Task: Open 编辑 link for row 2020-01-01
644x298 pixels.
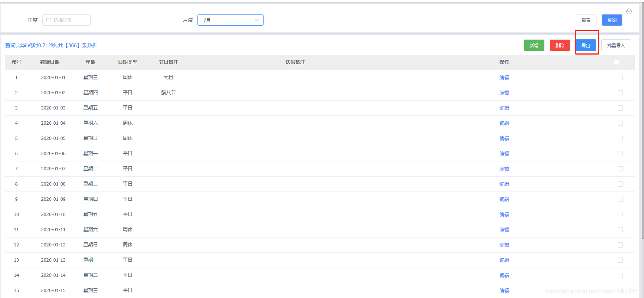Action: click(504, 78)
